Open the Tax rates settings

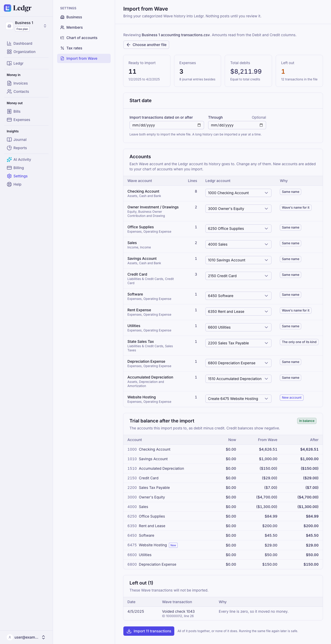coord(84,48)
